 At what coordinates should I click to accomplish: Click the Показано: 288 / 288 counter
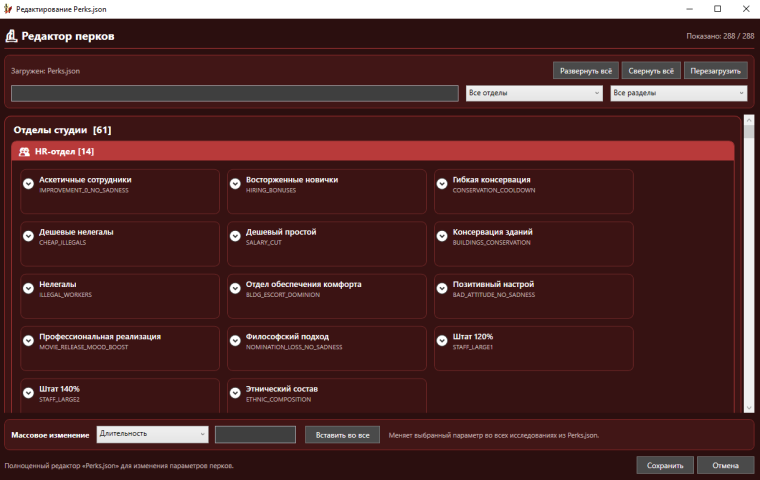point(720,36)
